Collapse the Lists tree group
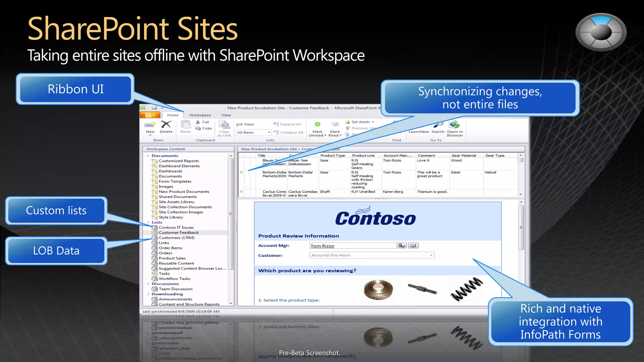This screenshot has height=362, width=644. tap(148, 222)
